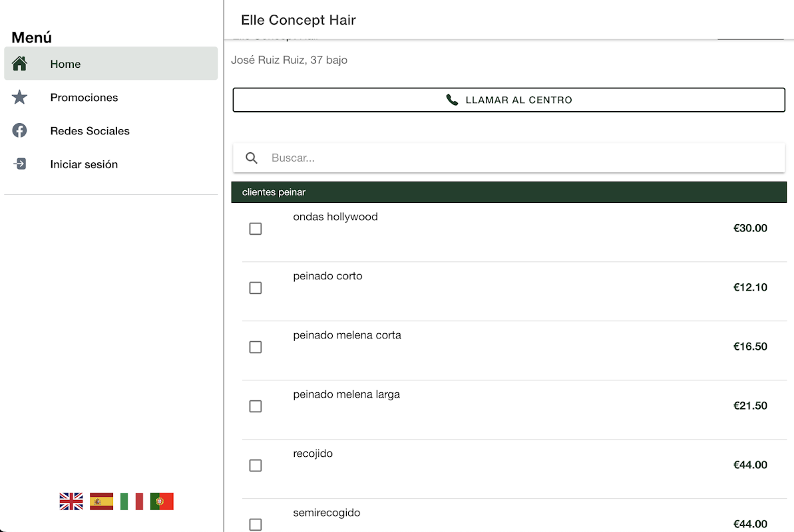Click the Facebook icon in menu
Image resolution: width=794 pixels, height=532 pixels.
pos(20,131)
